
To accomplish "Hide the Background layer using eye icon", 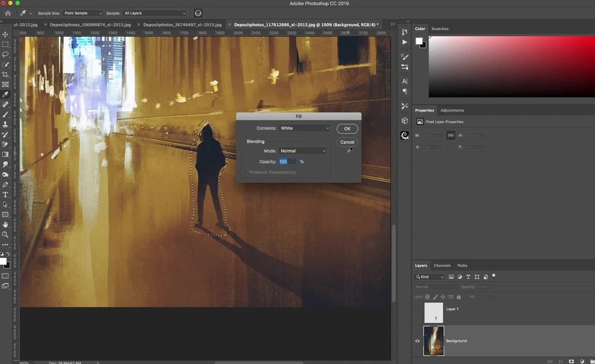I will click(x=417, y=341).
